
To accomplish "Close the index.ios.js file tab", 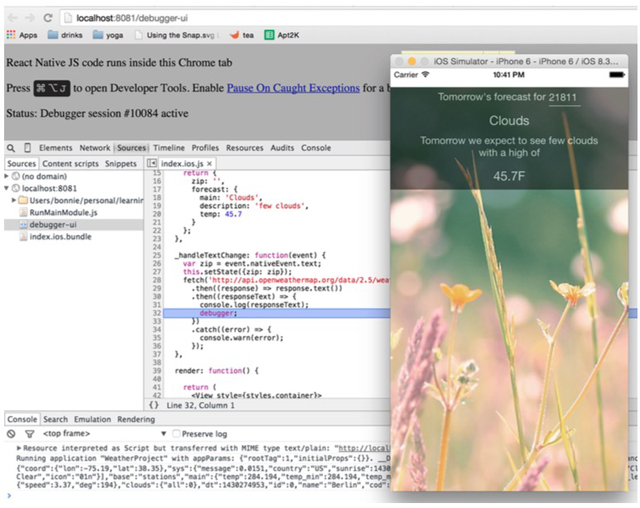I will click(211, 163).
